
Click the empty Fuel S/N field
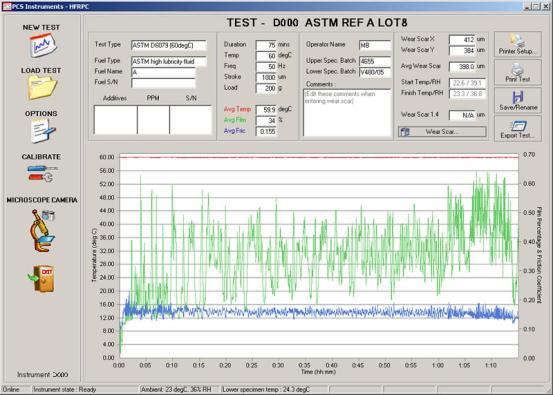[163, 83]
